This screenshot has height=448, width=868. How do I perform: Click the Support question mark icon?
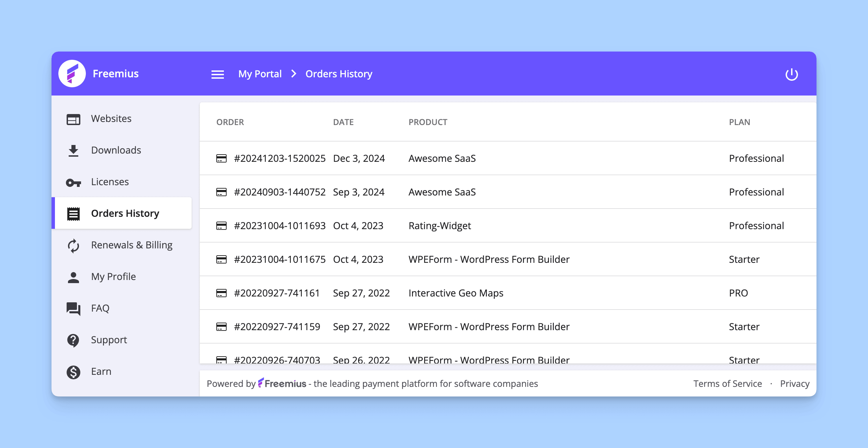coord(73,340)
